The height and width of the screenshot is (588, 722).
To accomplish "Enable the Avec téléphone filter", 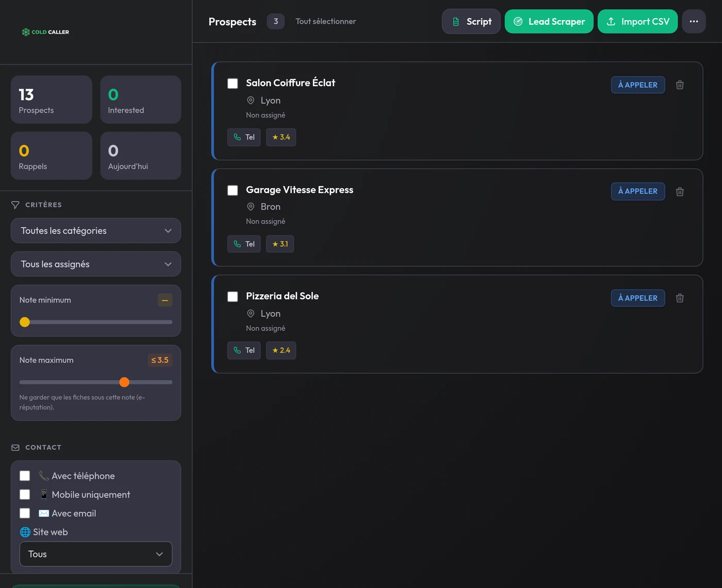I will (25, 476).
